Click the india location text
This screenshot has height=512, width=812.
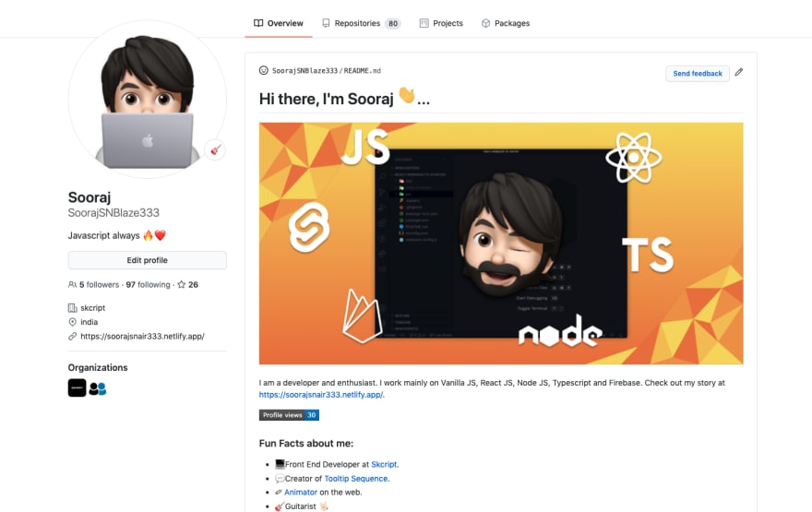[90, 322]
